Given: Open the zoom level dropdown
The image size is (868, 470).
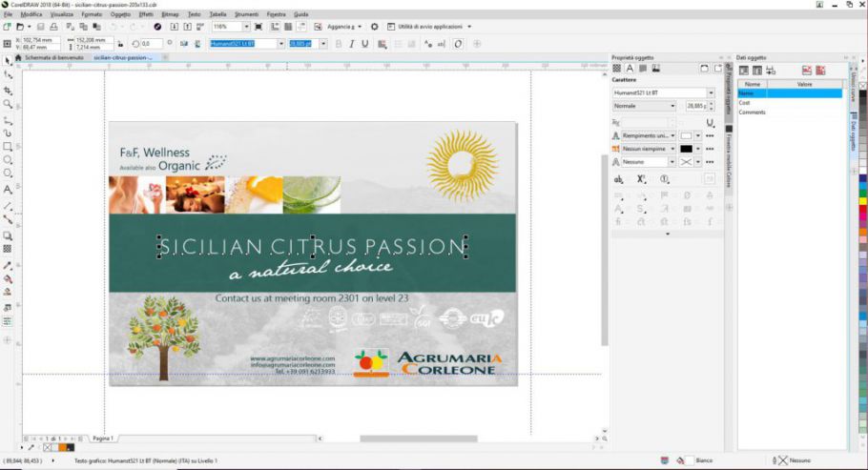Looking at the screenshot, I should pos(251,27).
